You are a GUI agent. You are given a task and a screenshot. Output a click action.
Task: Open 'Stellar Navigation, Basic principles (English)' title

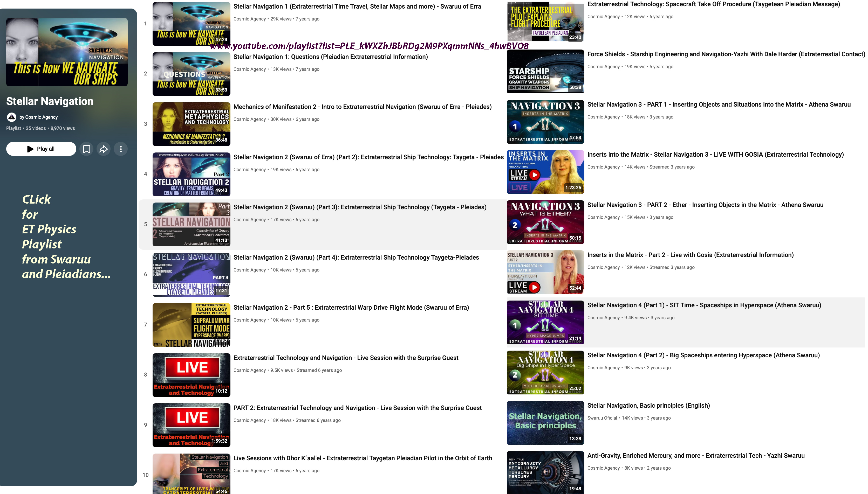pyautogui.click(x=649, y=406)
